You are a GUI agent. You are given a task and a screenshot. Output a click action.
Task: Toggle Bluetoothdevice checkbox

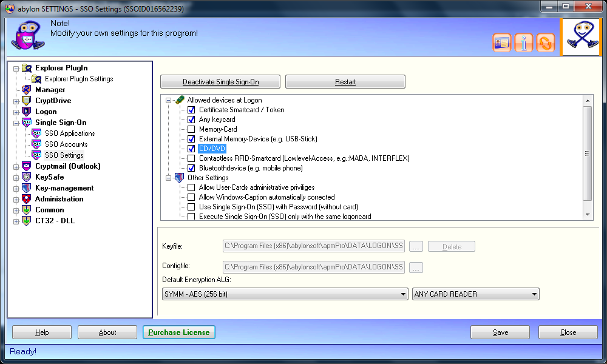click(x=191, y=168)
